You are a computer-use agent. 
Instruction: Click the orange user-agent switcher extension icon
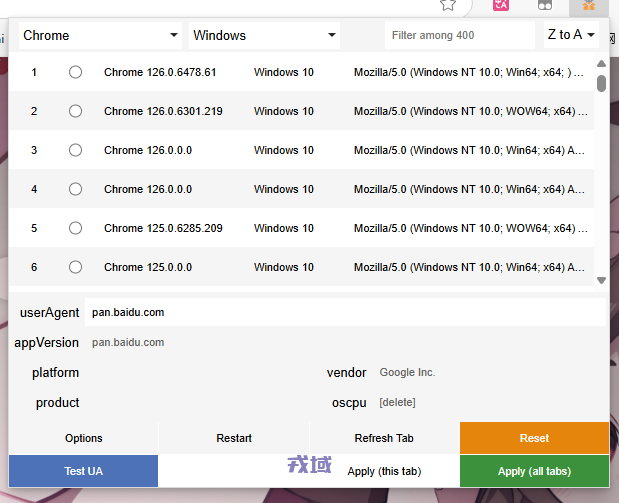(x=589, y=4)
